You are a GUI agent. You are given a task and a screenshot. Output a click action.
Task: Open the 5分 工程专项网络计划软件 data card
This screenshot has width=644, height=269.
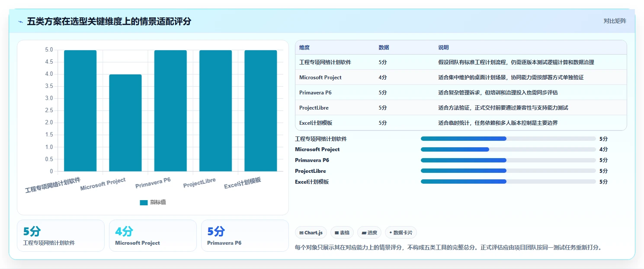tap(61, 236)
